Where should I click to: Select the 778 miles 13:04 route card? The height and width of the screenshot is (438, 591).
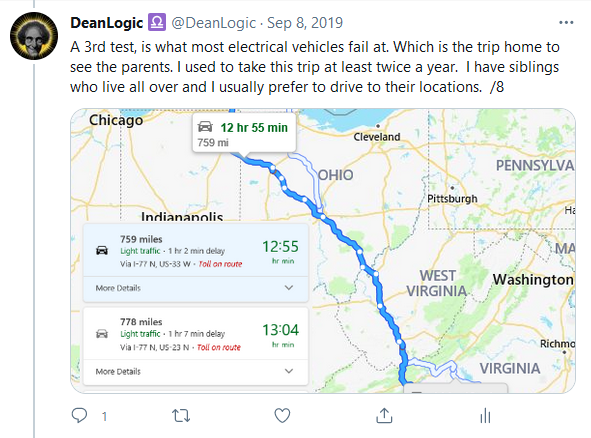click(196, 334)
